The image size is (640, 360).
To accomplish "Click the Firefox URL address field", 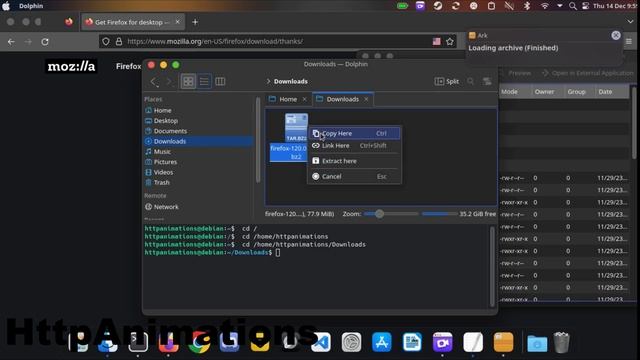I will (x=278, y=41).
